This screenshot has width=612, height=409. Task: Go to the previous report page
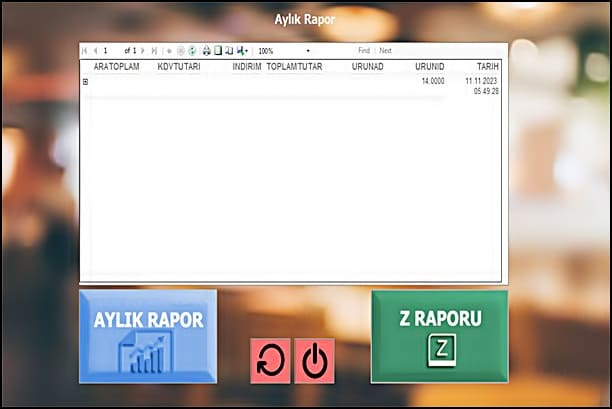[x=95, y=50]
